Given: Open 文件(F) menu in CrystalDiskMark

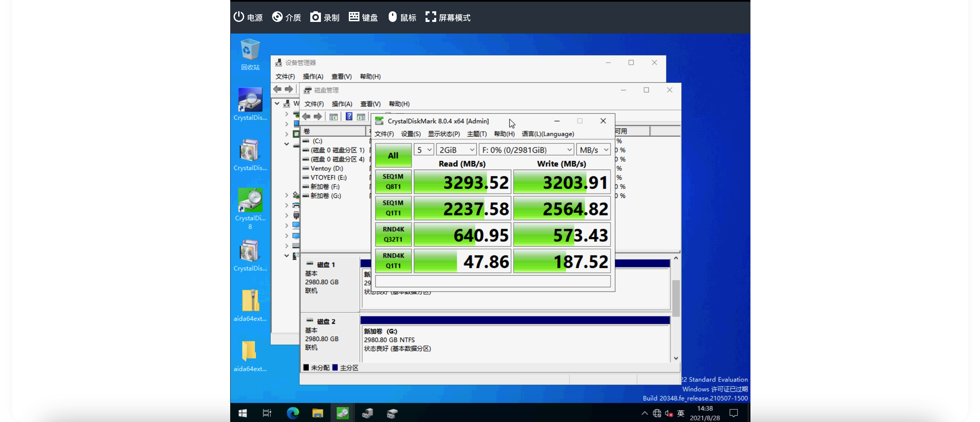Looking at the screenshot, I should (384, 134).
